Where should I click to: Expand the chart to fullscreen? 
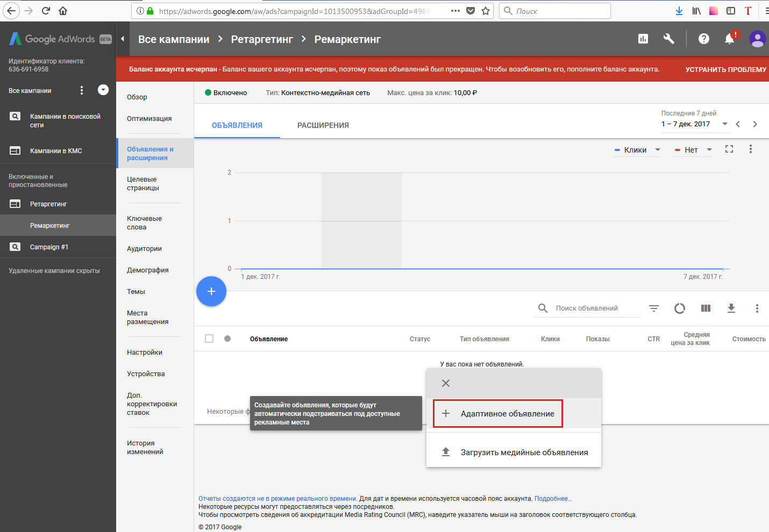(x=729, y=149)
